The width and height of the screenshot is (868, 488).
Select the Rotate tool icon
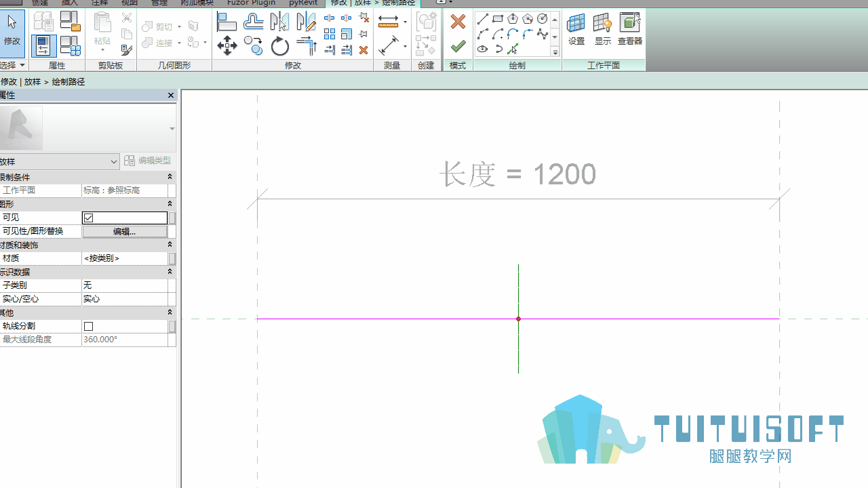[x=280, y=46]
